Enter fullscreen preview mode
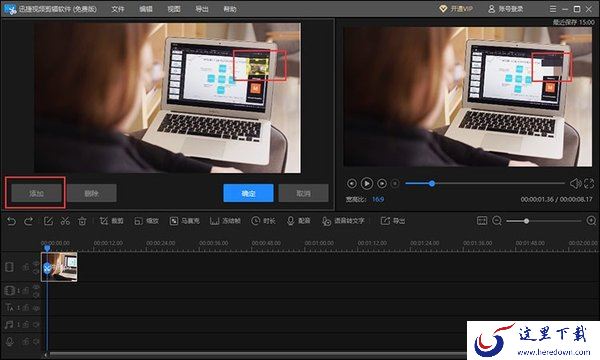 (x=589, y=184)
